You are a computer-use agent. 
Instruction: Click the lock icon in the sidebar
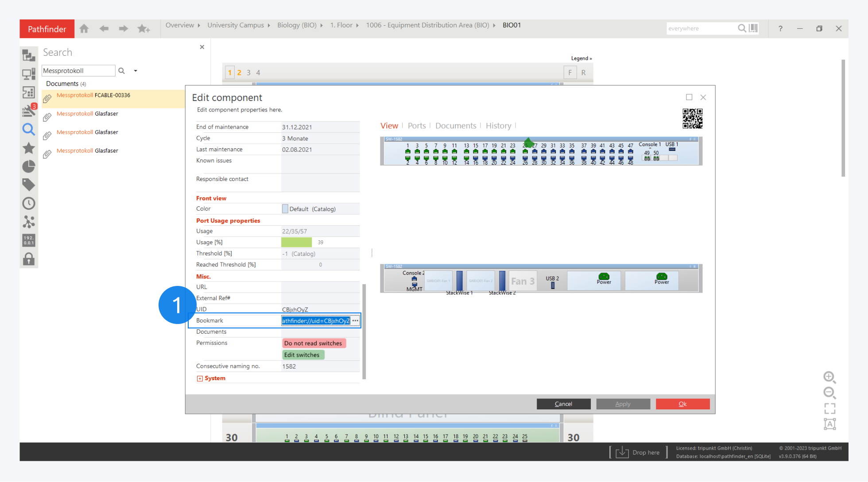pos(29,259)
